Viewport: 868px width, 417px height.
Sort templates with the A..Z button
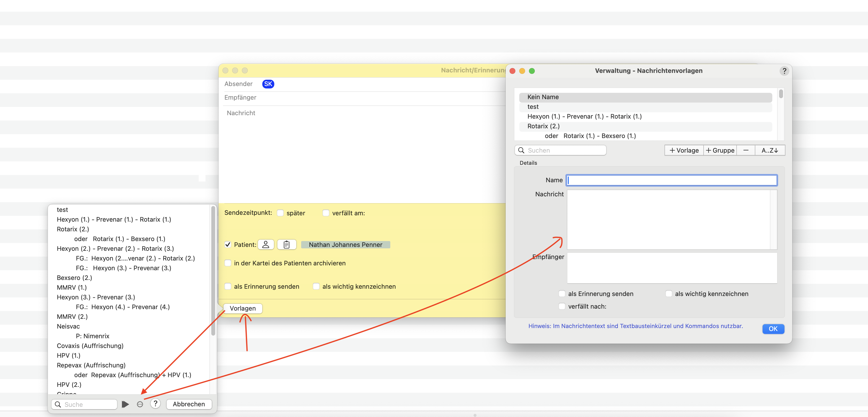click(770, 150)
